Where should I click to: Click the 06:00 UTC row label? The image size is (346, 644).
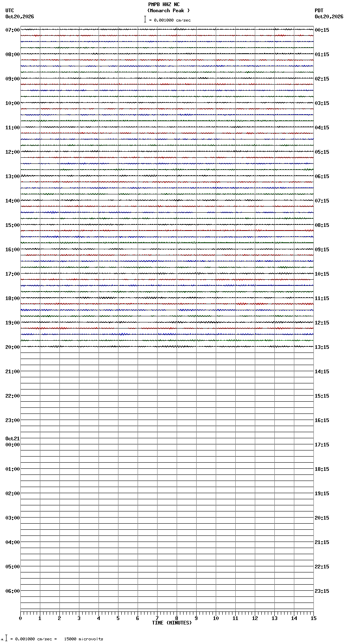[13, 591]
